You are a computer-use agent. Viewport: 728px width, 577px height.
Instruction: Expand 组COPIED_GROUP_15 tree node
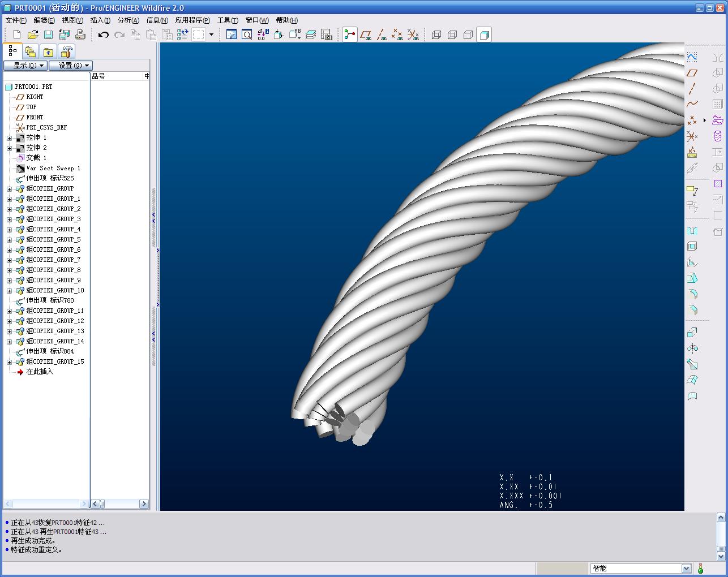9,362
